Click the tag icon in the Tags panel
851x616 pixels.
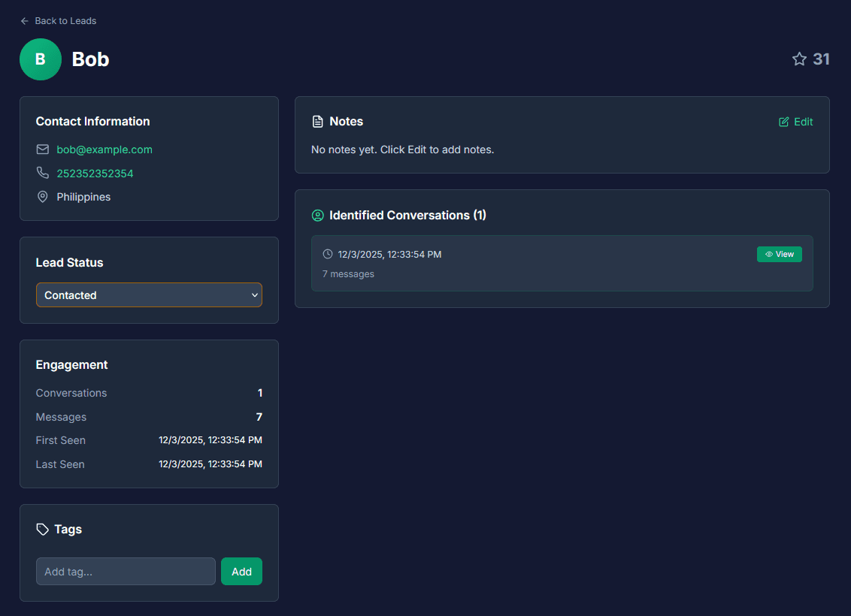42,529
